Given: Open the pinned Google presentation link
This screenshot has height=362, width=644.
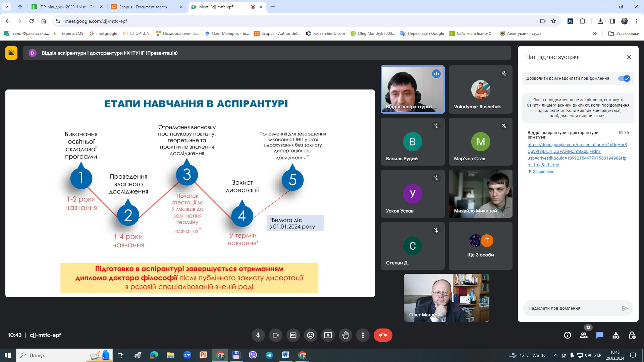Looking at the screenshot, I should tap(577, 155).
